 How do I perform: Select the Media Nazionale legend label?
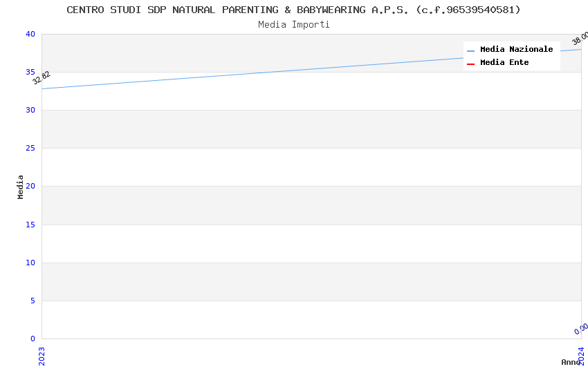516,49
